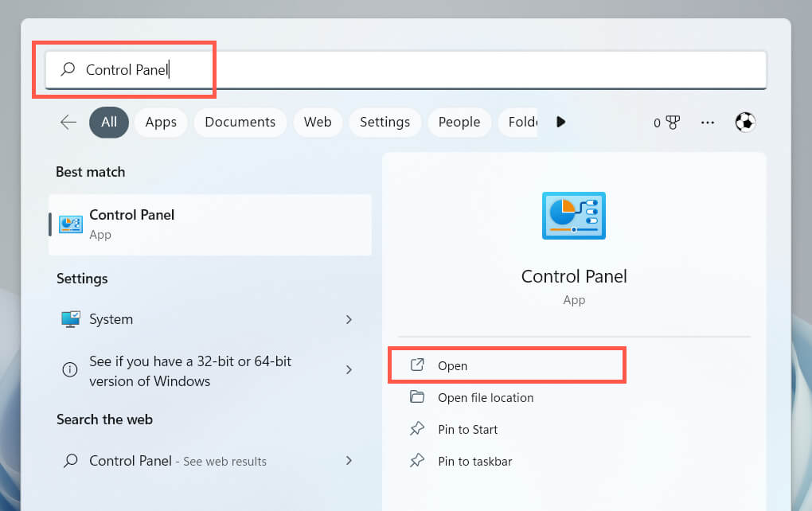Open the Control Panel app
The height and width of the screenshot is (511, 812).
[452, 366]
